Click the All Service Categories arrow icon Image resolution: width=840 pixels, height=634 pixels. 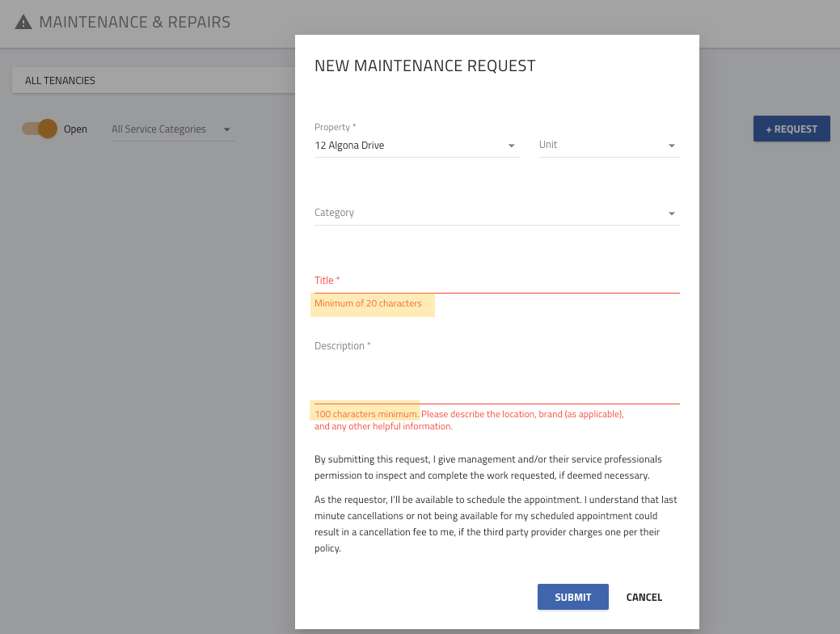(x=226, y=129)
